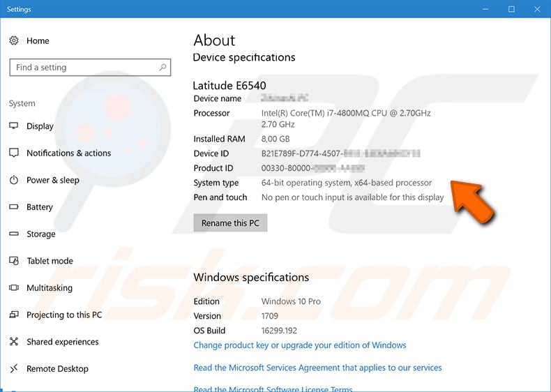Click the Display monitor icon
This screenshot has width=551, height=392.
(x=14, y=126)
